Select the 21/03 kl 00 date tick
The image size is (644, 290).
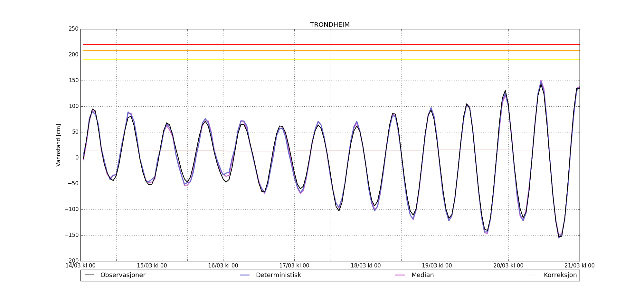579,266
